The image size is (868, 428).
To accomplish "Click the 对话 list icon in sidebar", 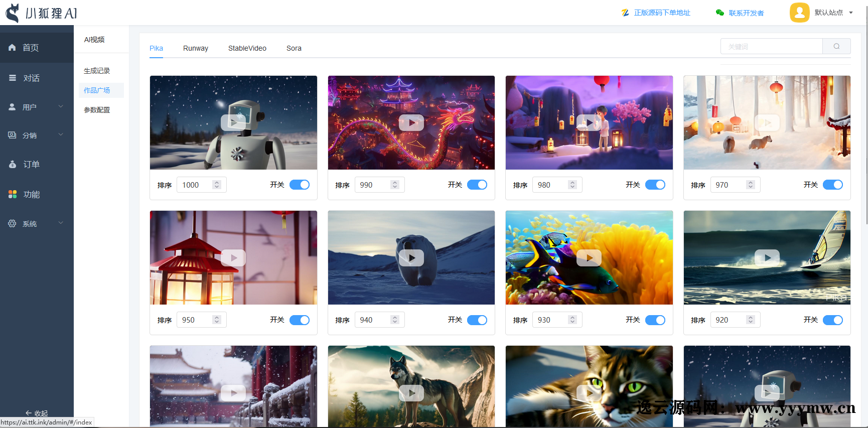I will [13, 78].
